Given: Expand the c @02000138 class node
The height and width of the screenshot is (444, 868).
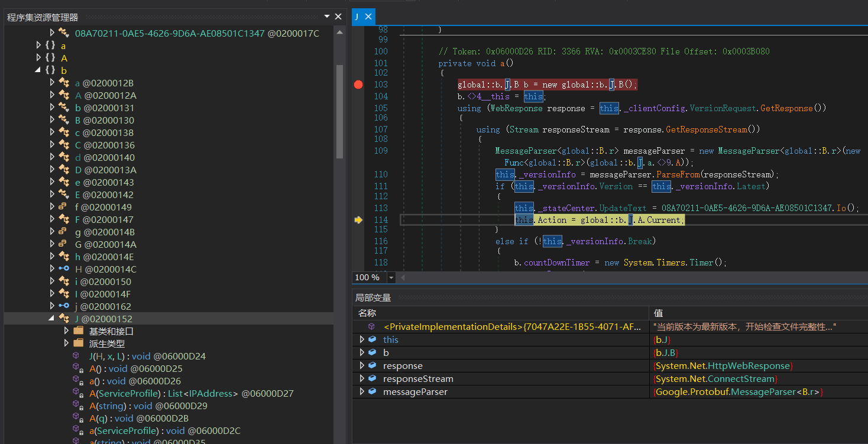Looking at the screenshot, I should pyautogui.click(x=52, y=132).
